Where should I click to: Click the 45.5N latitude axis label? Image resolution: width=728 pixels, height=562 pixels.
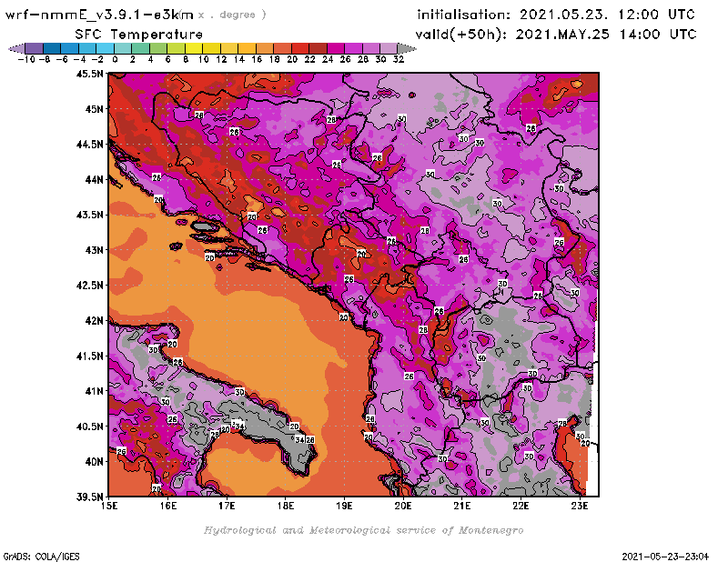click(x=89, y=74)
